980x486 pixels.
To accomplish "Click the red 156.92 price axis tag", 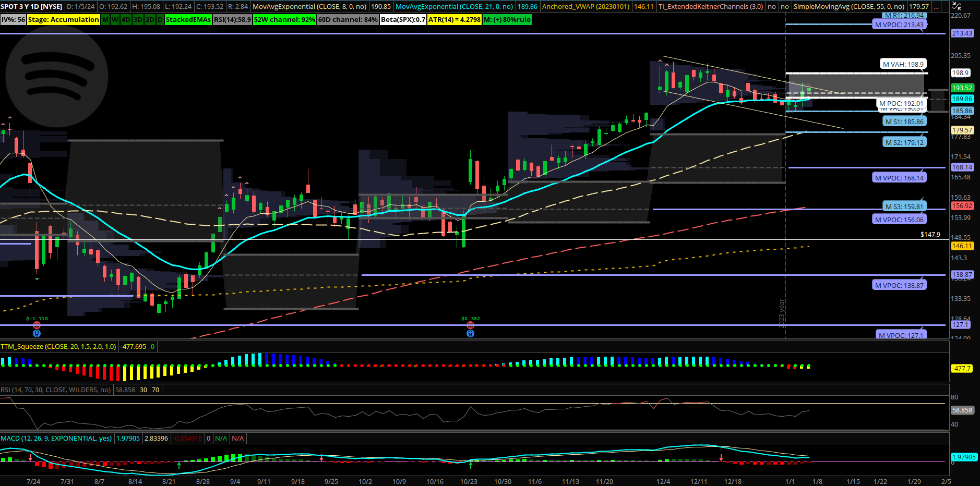I will pyautogui.click(x=962, y=206).
